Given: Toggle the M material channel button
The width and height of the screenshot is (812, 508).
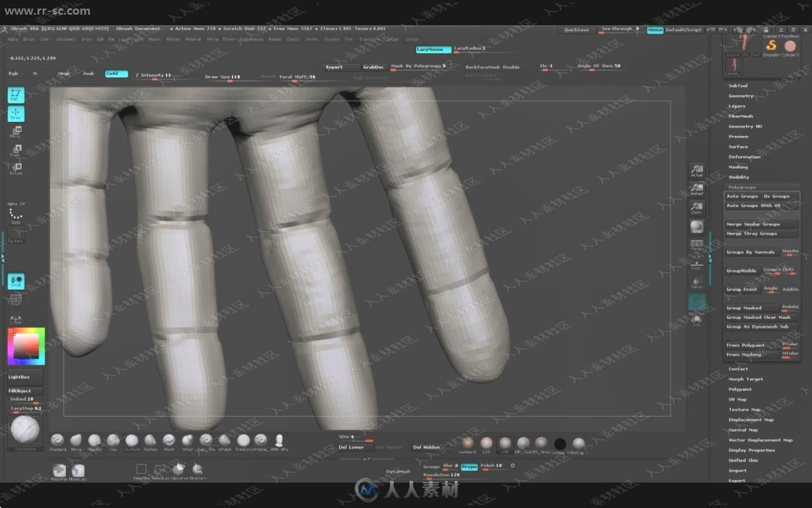Looking at the screenshot, I should 35,73.
